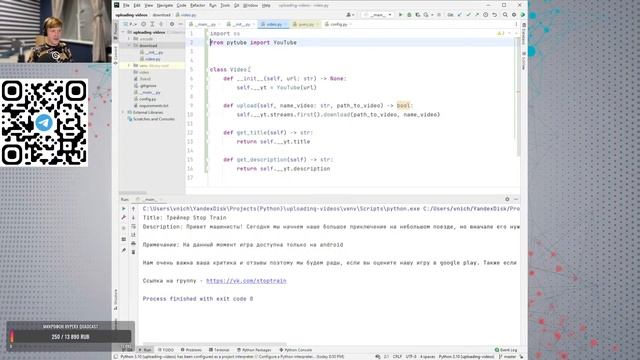Open Run tool window settings gear
Image resolution: width=640 pixels, height=360 pixels.
(x=507, y=199)
